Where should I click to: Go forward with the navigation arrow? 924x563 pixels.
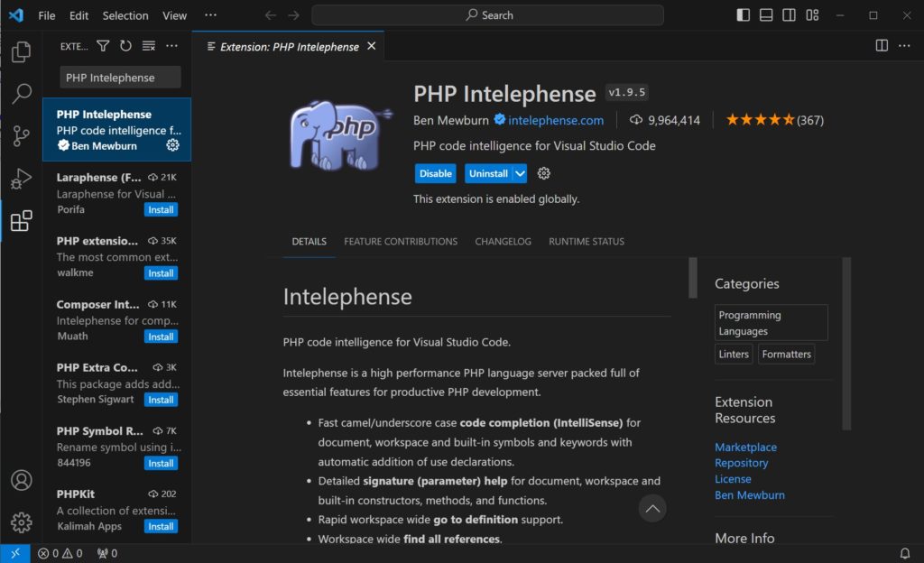coord(293,15)
